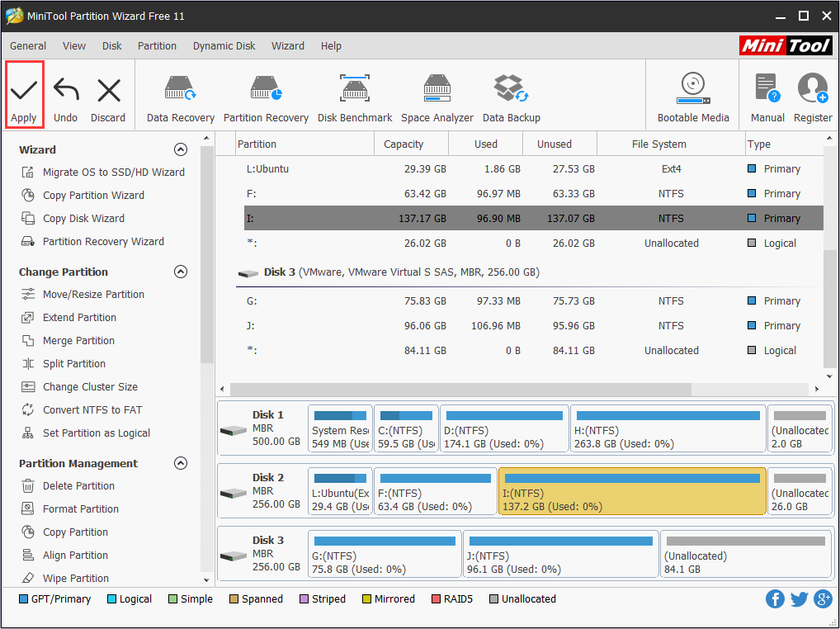
Task: Open the General menu
Action: pos(28,45)
